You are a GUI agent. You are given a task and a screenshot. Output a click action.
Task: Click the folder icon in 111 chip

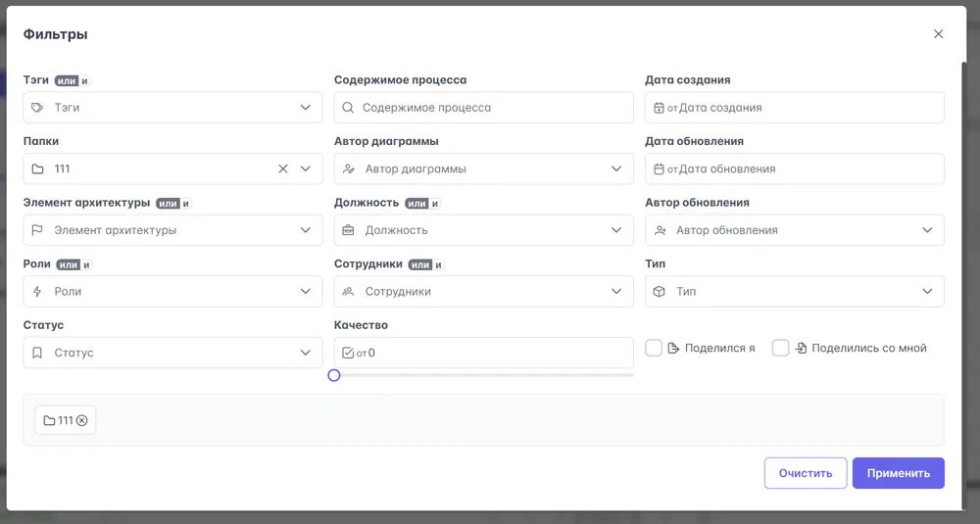coord(49,420)
